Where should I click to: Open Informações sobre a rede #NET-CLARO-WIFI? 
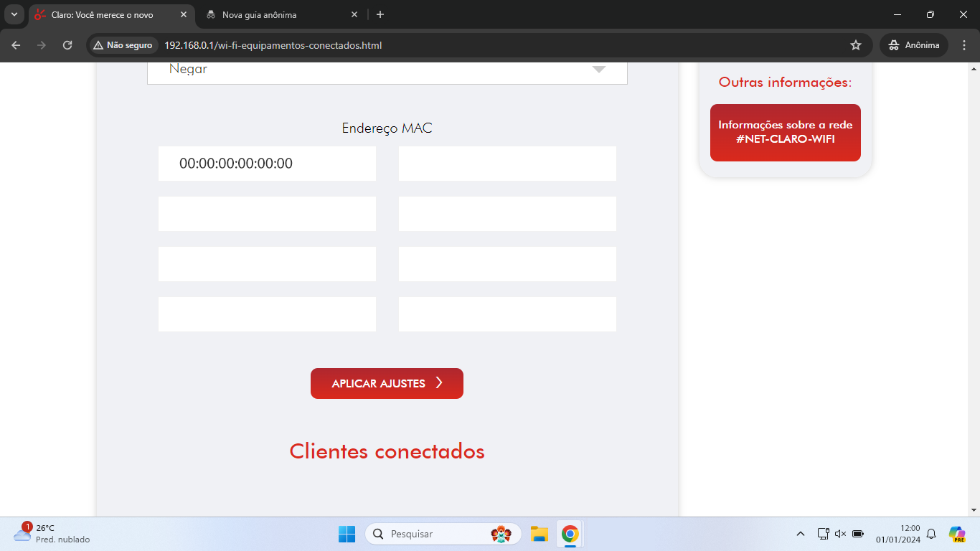(x=786, y=133)
